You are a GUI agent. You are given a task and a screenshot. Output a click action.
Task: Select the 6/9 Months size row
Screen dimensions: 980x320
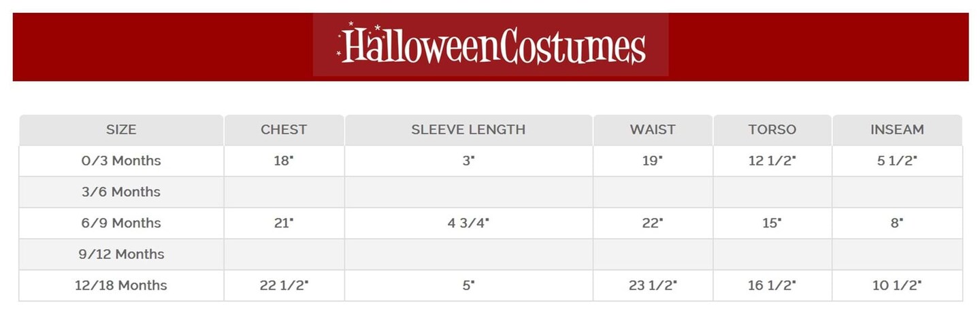click(121, 223)
